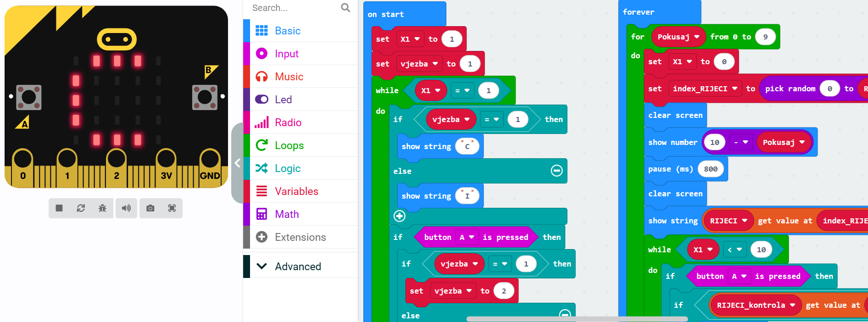Stop the simulator with the stop button

[59, 208]
